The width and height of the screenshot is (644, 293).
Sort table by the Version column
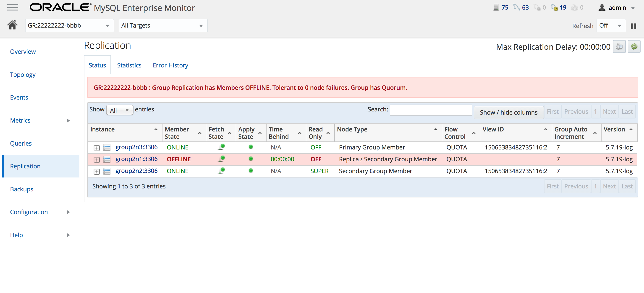(x=619, y=133)
